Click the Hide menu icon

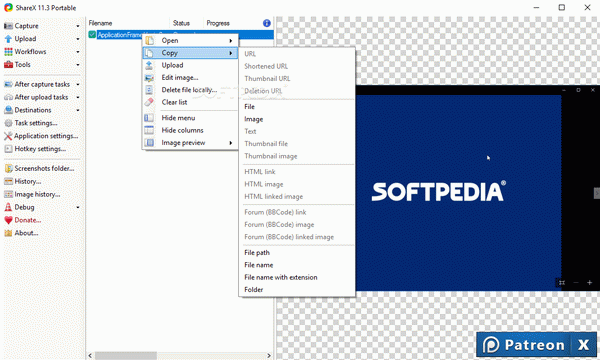pyautogui.click(x=149, y=118)
